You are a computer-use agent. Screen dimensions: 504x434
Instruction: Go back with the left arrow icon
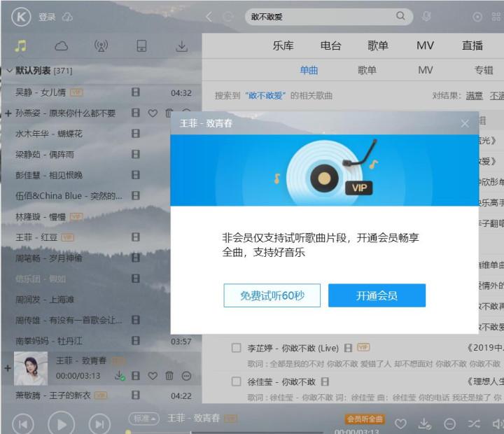pyautogui.click(x=209, y=17)
